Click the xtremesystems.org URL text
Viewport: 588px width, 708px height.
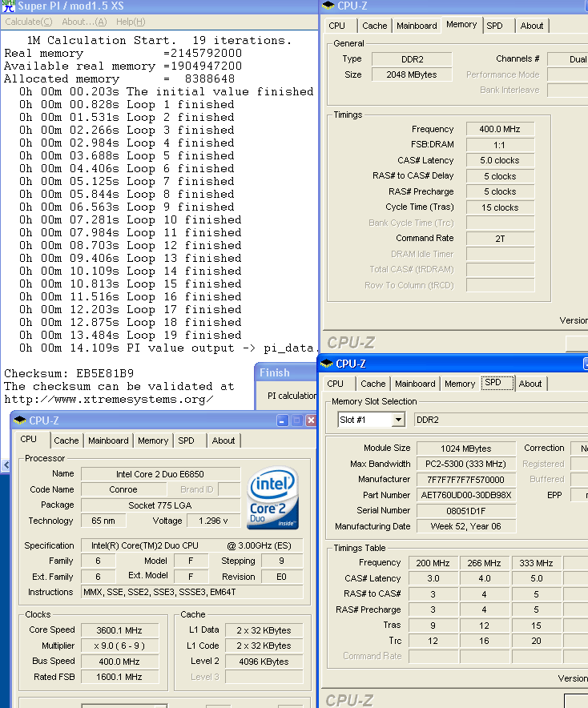point(109,399)
